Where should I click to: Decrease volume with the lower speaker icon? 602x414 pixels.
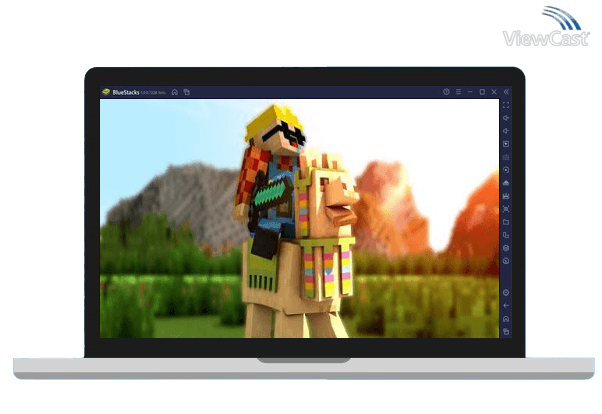(506, 131)
